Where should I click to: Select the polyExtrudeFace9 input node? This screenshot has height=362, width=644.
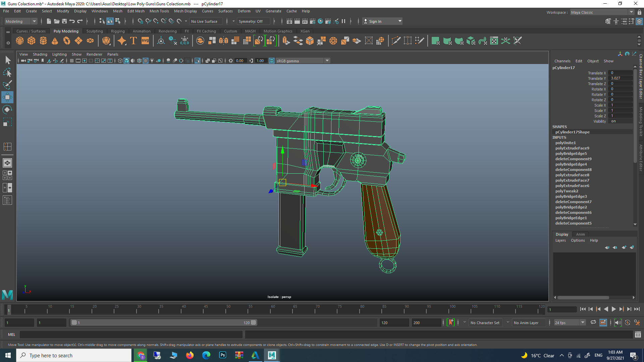click(572, 148)
